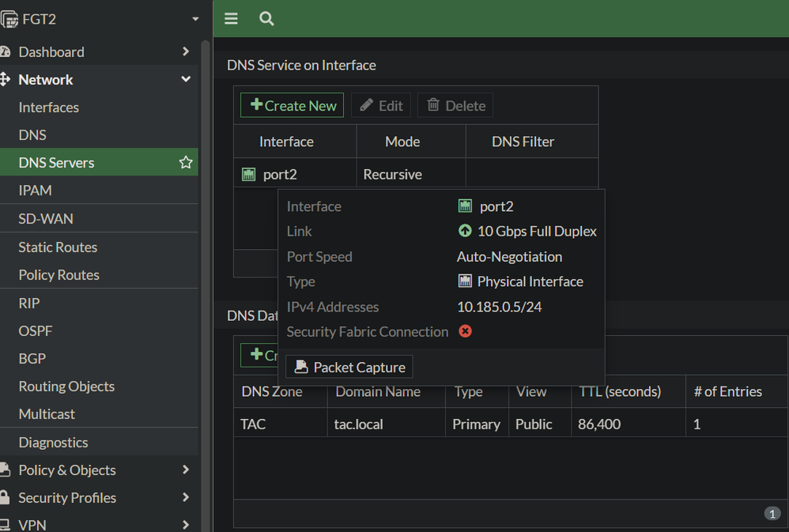Click the port2 interface icon in table row
Viewport: 789px width, 532px height.
[249, 175]
